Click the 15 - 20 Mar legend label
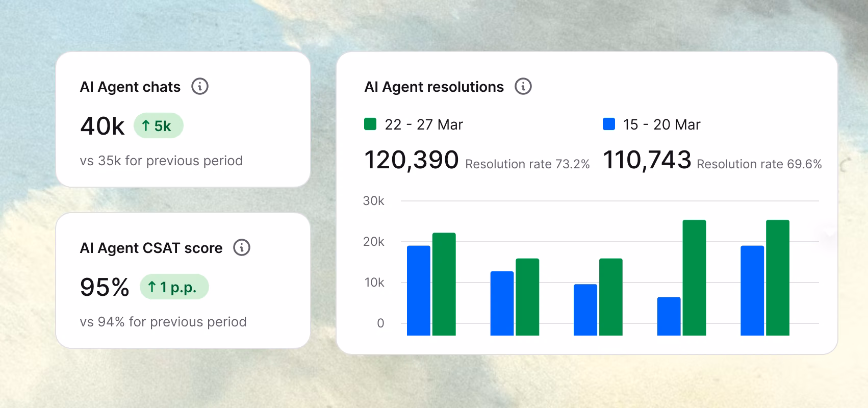Screen dimensions: 868x408 (662, 124)
